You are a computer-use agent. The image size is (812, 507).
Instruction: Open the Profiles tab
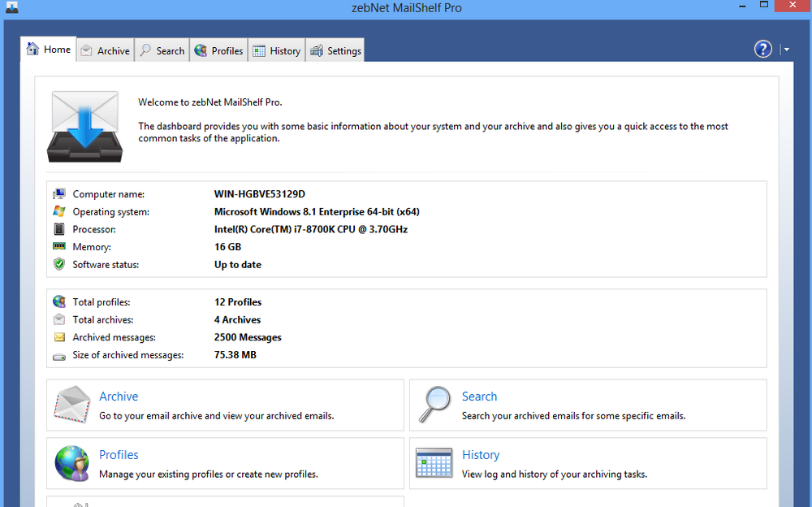point(218,51)
